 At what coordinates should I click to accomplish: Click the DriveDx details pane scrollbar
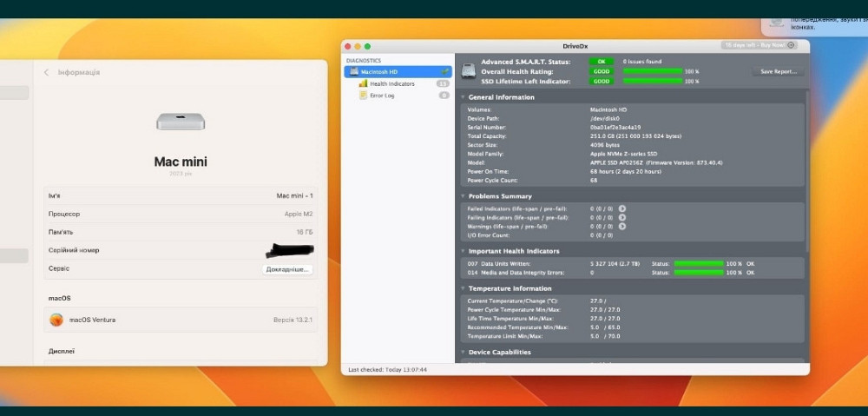807,172
